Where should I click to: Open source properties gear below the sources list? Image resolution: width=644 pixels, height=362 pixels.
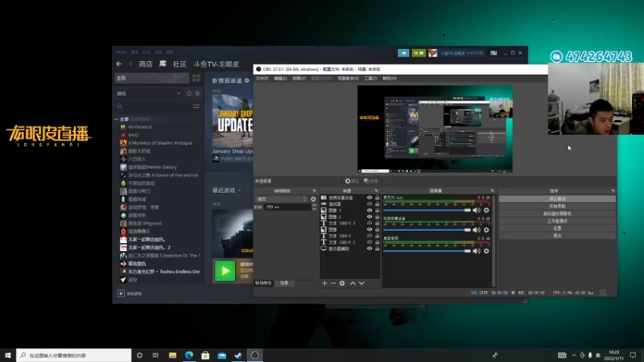[342, 283]
